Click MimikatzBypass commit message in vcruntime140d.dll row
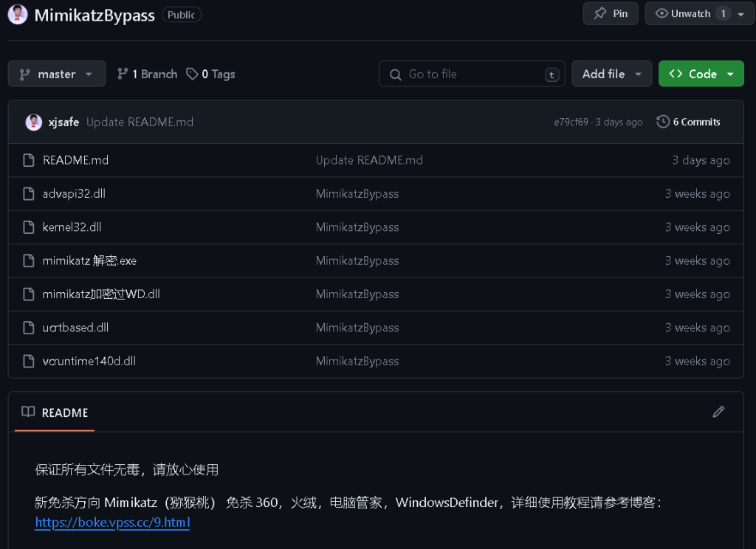This screenshot has width=756, height=549. pyautogui.click(x=357, y=361)
